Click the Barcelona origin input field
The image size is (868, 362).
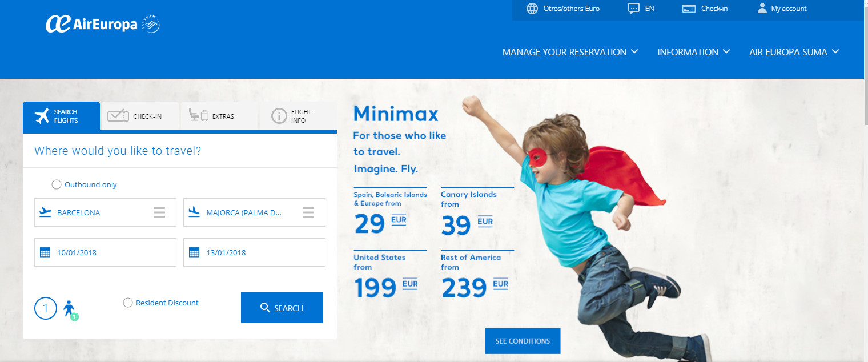click(105, 212)
